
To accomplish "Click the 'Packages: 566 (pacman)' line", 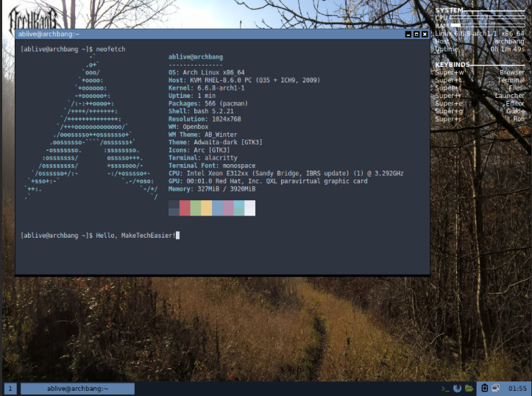I will (208, 104).
